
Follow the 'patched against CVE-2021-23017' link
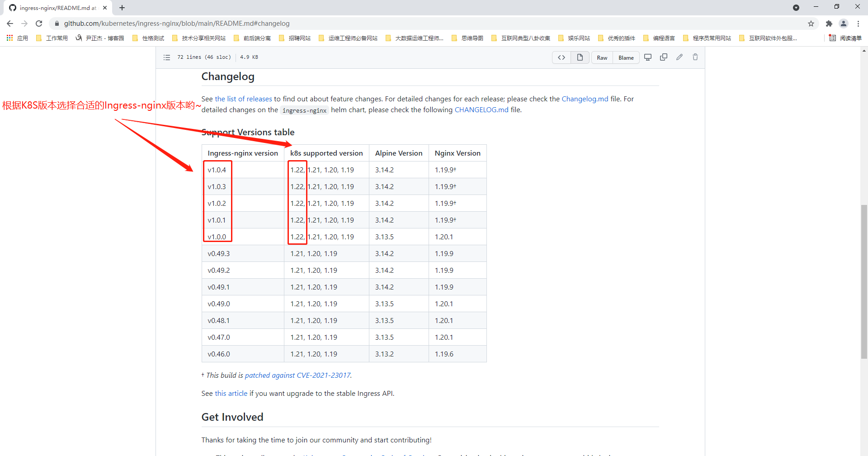pyautogui.click(x=297, y=375)
